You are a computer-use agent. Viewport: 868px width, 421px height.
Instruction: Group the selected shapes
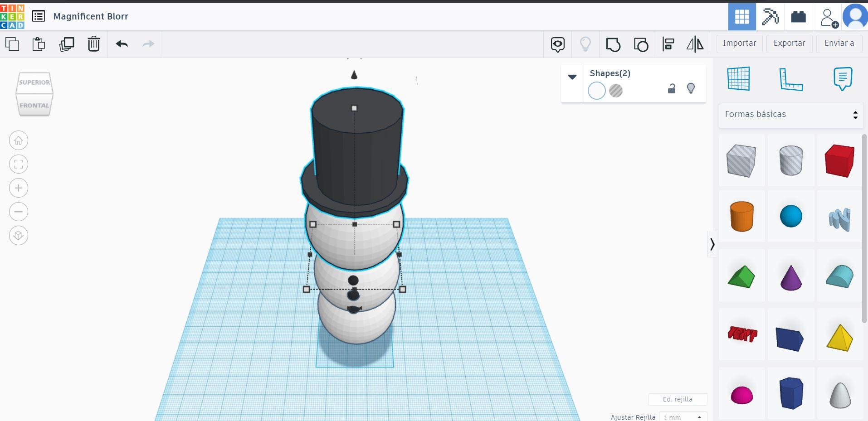click(x=613, y=44)
